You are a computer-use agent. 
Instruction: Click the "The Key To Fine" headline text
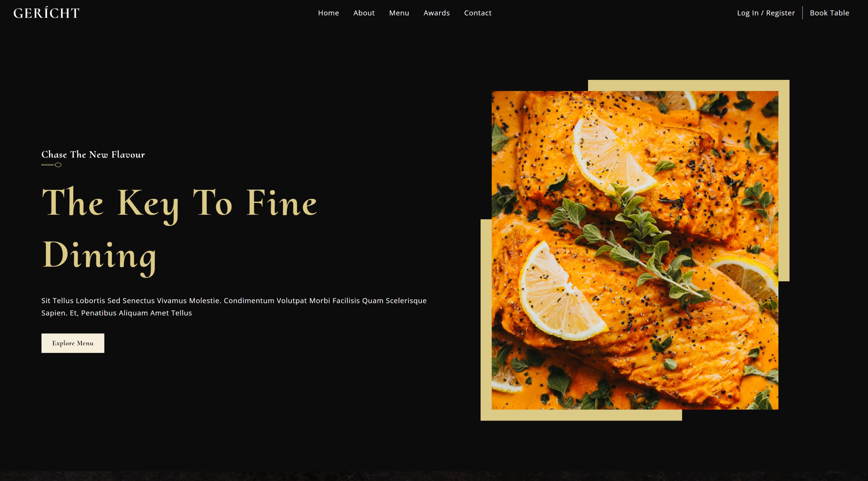tap(179, 203)
